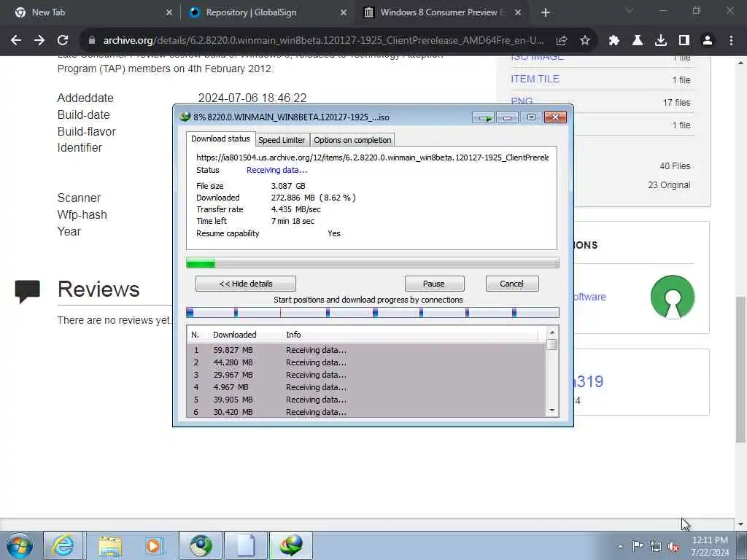
Task: Select connection row 2 with 44.280 MB
Action: click(x=366, y=362)
